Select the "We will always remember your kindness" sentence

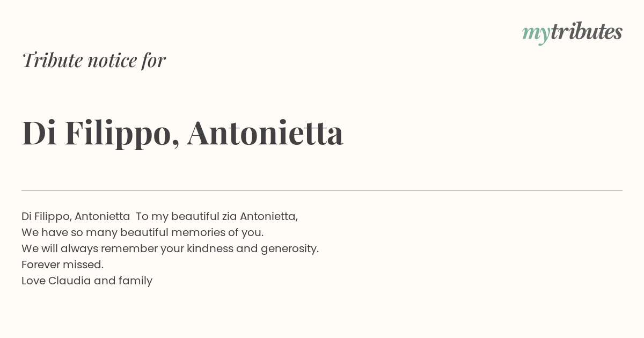pyautogui.click(x=170, y=248)
